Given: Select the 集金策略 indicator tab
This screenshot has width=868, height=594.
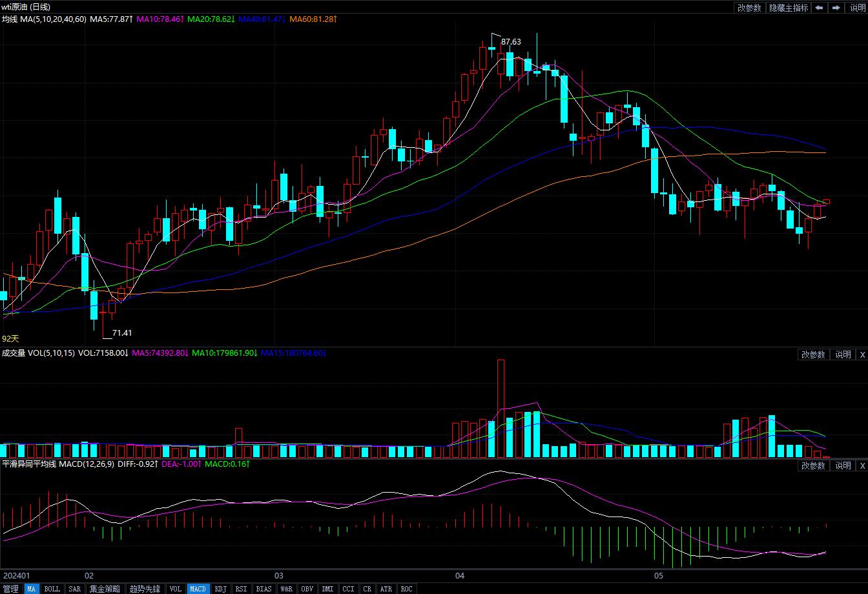Looking at the screenshot, I should (105, 589).
